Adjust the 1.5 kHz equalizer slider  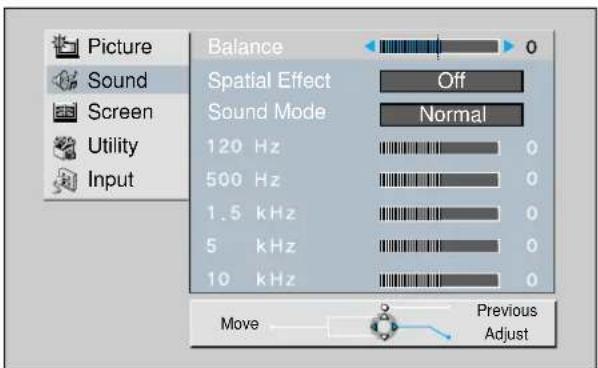(x=439, y=214)
